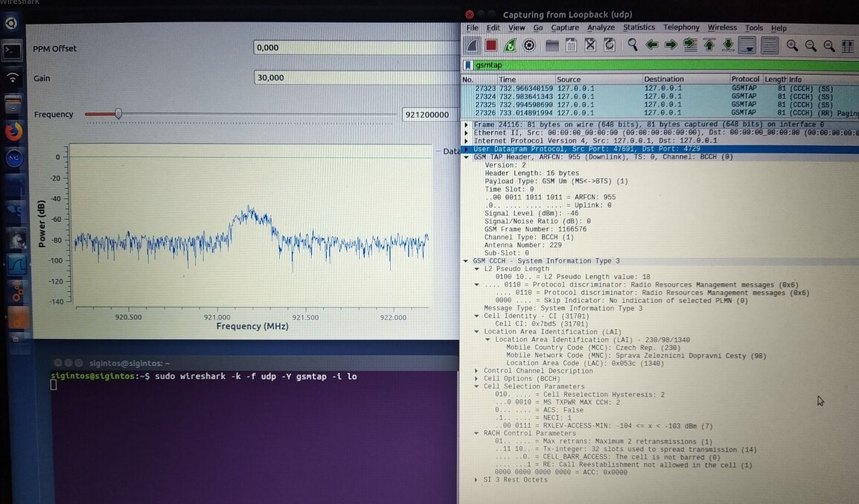Expand the SI 3 Rest Octets node

pos(476,480)
